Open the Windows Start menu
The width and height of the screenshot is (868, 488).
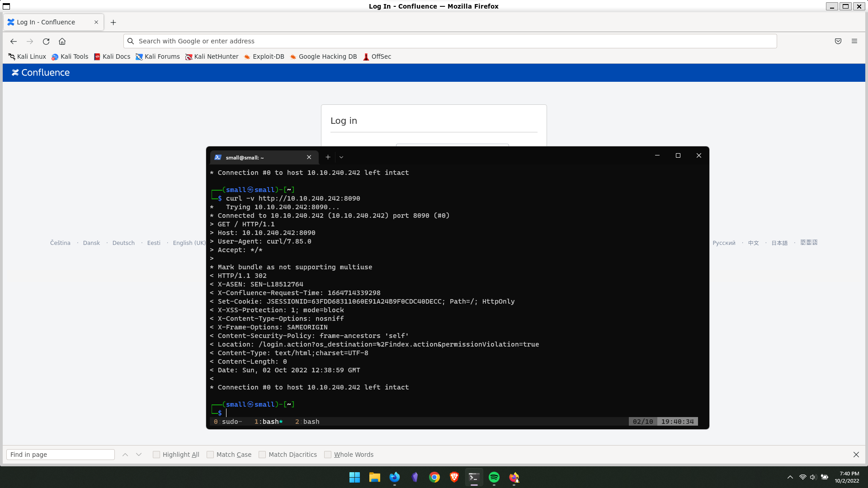354,477
